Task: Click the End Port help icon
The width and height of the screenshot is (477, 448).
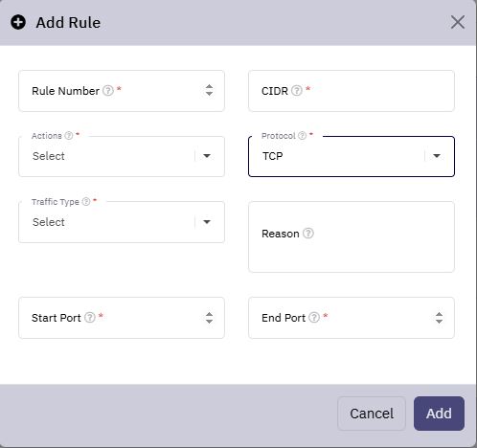Action: tap(314, 318)
